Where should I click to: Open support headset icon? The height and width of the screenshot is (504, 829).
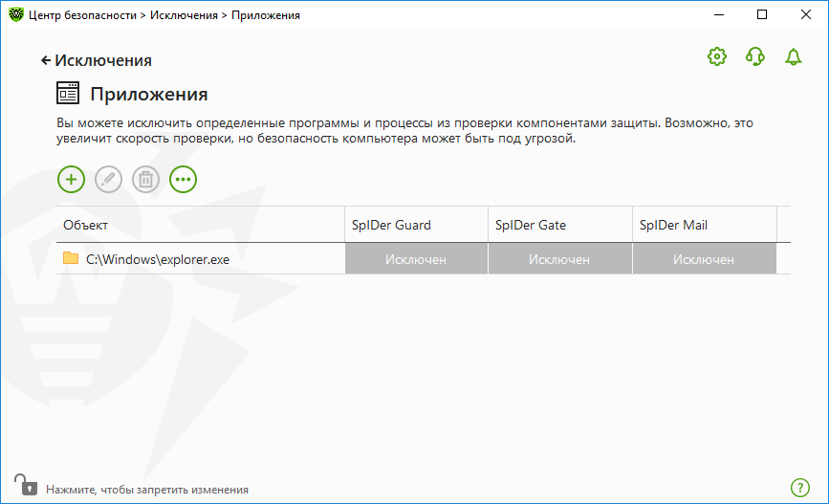[755, 56]
